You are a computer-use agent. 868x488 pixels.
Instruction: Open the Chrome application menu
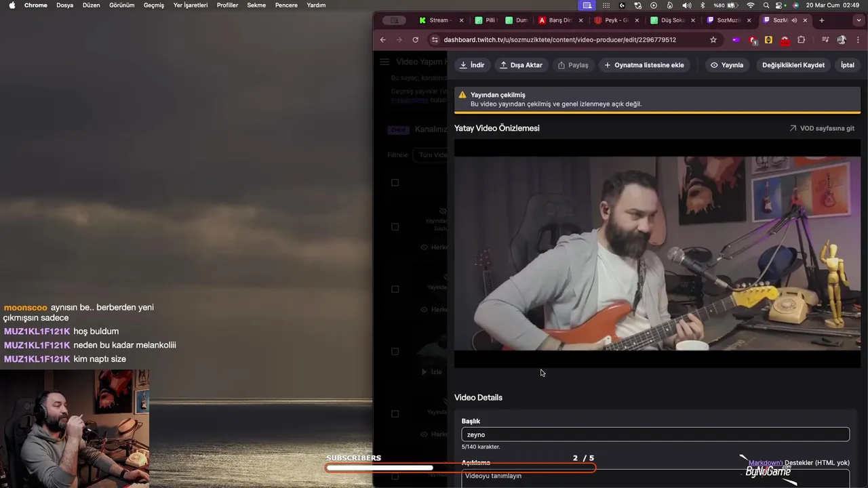(x=36, y=5)
